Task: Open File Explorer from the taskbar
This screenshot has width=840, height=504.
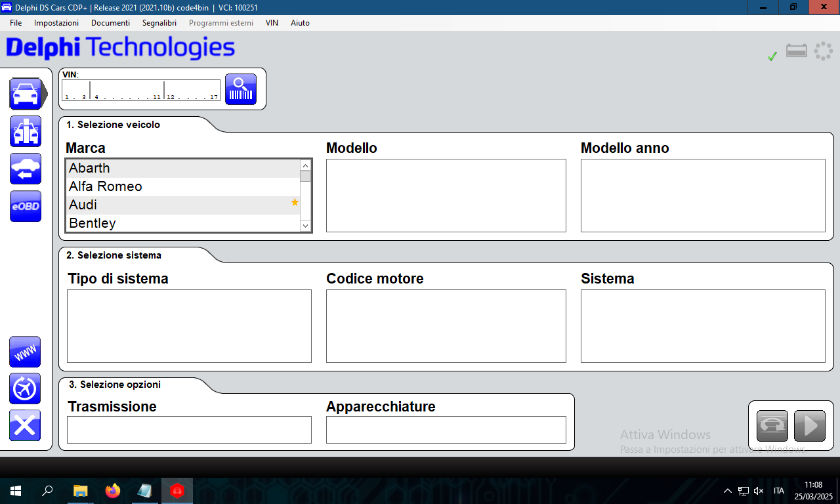Action: pos(80,490)
